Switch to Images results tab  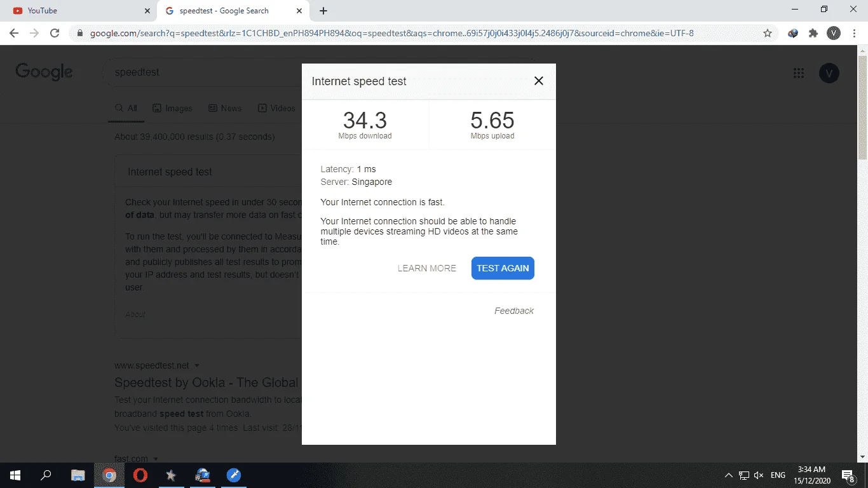pos(172,108)
